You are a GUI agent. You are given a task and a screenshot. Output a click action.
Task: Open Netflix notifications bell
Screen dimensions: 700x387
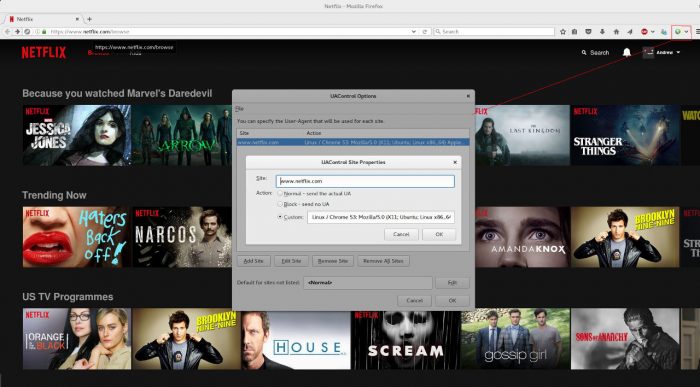click(627, 52)
